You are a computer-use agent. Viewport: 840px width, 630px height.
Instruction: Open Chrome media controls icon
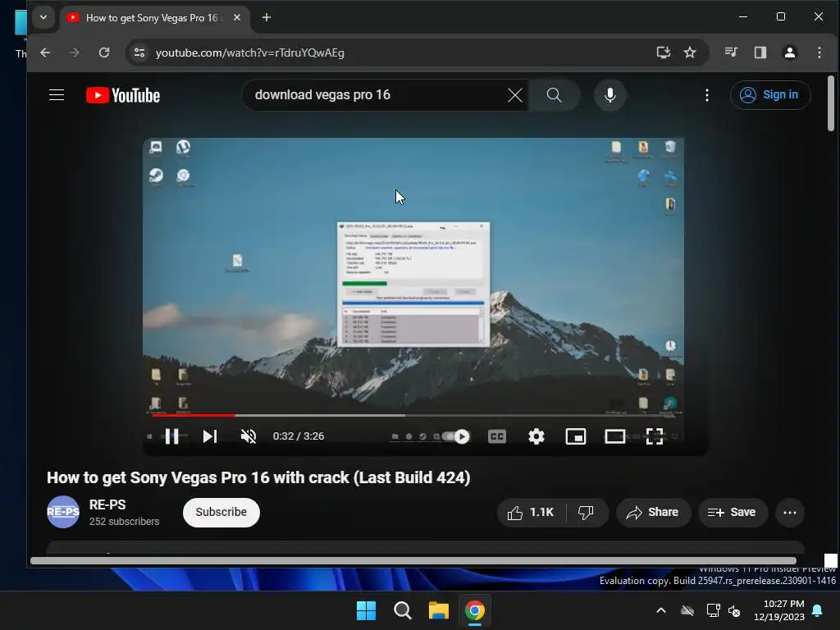click(731, 52)
